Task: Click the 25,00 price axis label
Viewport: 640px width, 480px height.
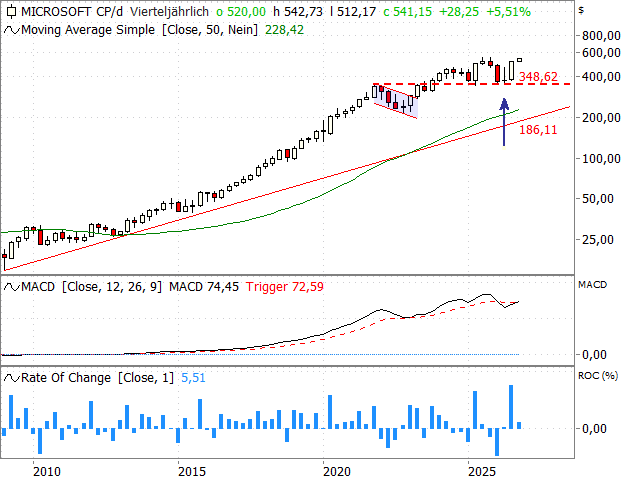Action: 598,240
